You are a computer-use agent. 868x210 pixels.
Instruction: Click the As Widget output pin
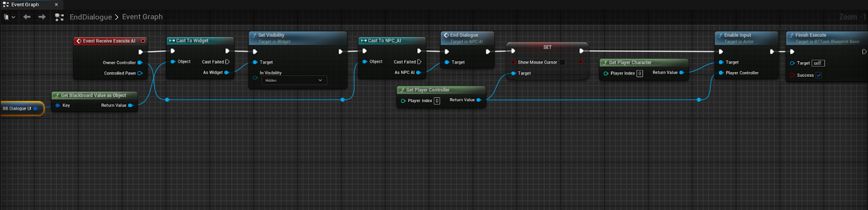[226, 73]
